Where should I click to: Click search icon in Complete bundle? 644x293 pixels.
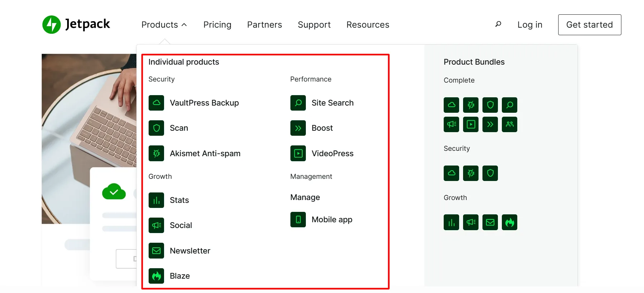point(510,105)
